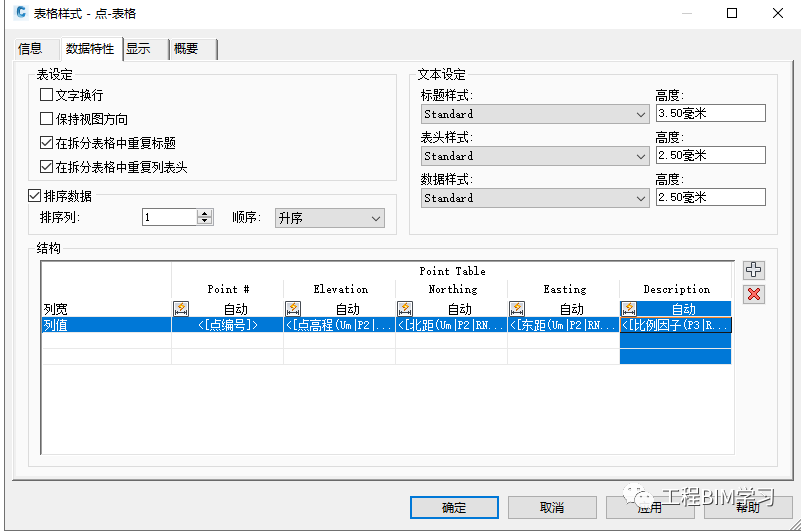The image size is (801, 532).
Task: Open the 数据样式 Standard dropdown
Action: point(535,198)
